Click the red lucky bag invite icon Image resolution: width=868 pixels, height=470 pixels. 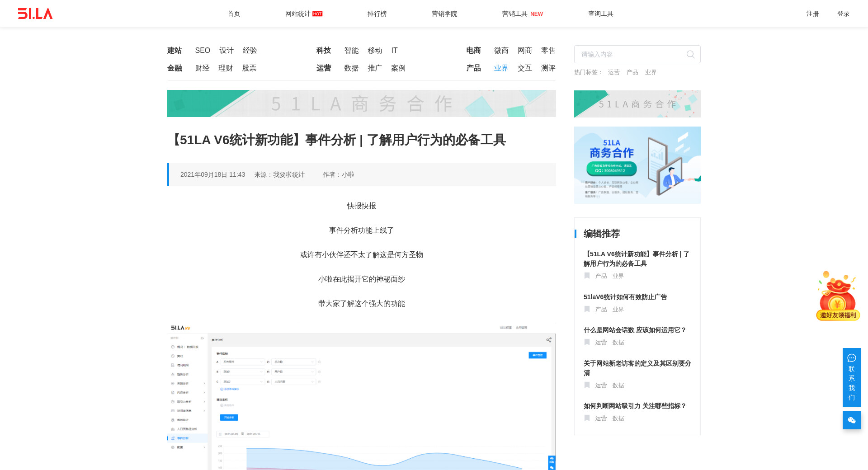pyautogui.click(x=838, y=296)
